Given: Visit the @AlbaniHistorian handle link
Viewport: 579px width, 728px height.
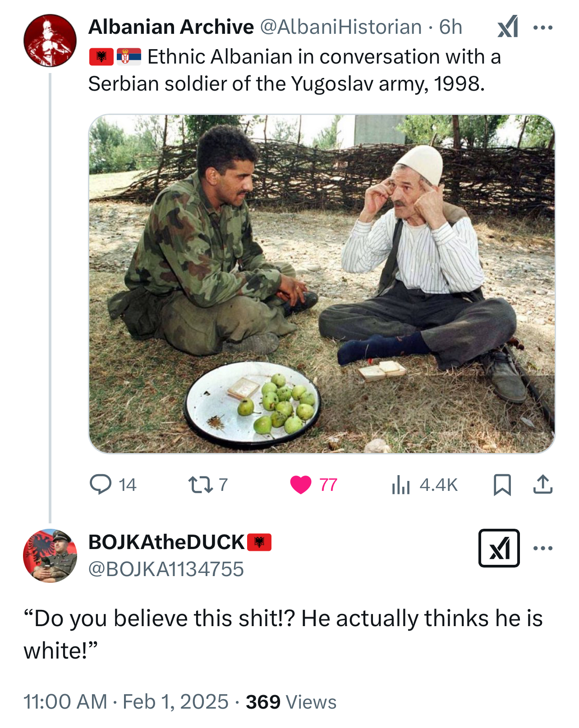Looking at the screenshot, I should coord(340,27).
